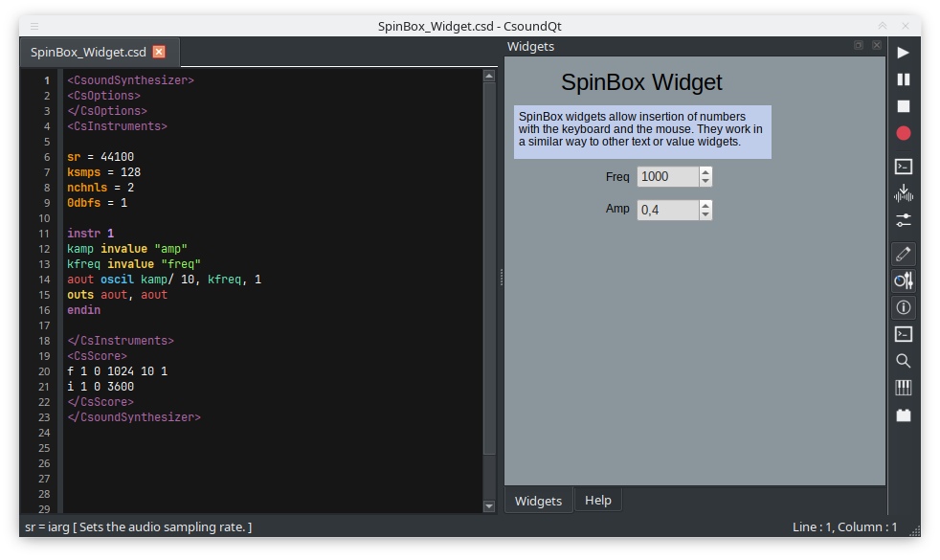The height and width of the screenshot is (560, 940).
Task: Click the editor vertical scrollbar thumb
Action: (x=489, y=269)
